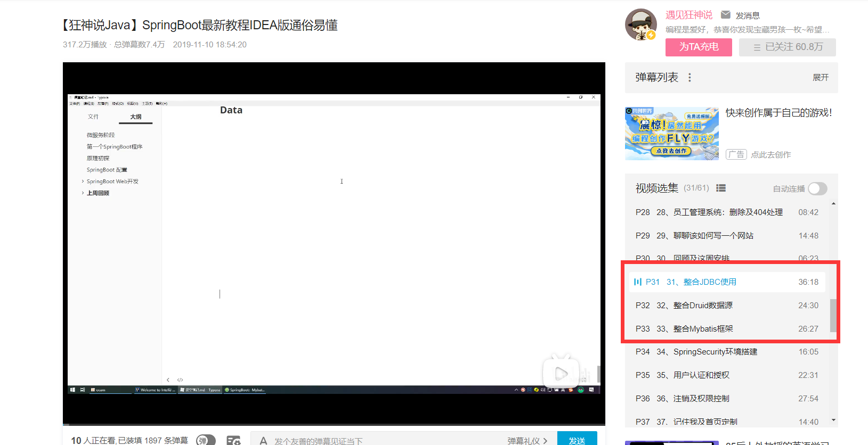Click the now-playing bars icon on P31
Image resolution: width=868 pixels, height=445 pixels.
[638, 282]
